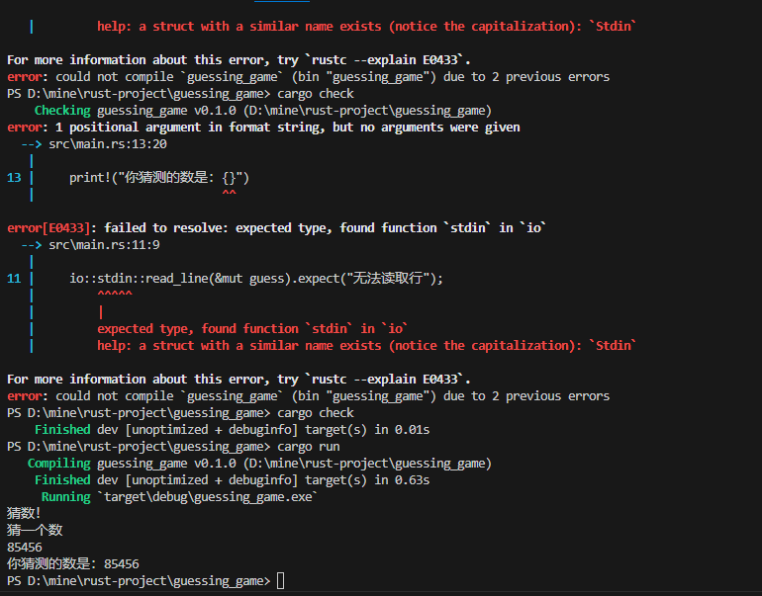Select the gutter line number 13
The height and width of the screenshot is (596, 762).
tap(14, 177)
